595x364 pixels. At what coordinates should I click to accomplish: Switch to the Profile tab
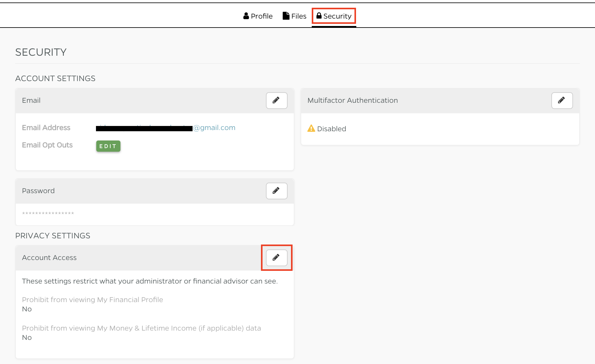click(262, 16)
